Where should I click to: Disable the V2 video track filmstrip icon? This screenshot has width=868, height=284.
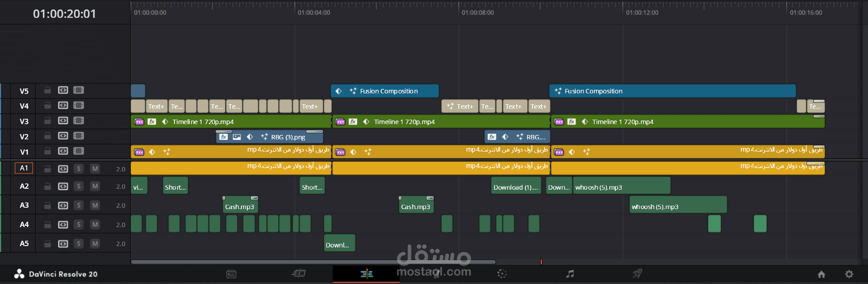(x=79, y=136)
